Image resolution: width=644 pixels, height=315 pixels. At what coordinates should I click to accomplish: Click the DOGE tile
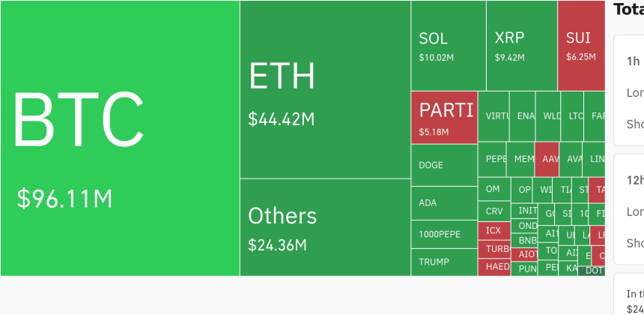(444, 165)
